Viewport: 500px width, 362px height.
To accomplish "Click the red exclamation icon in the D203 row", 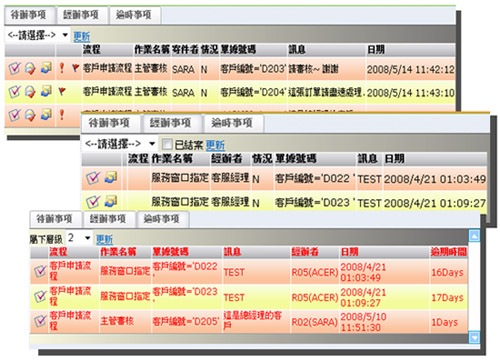I will click(x=62, y=68).
